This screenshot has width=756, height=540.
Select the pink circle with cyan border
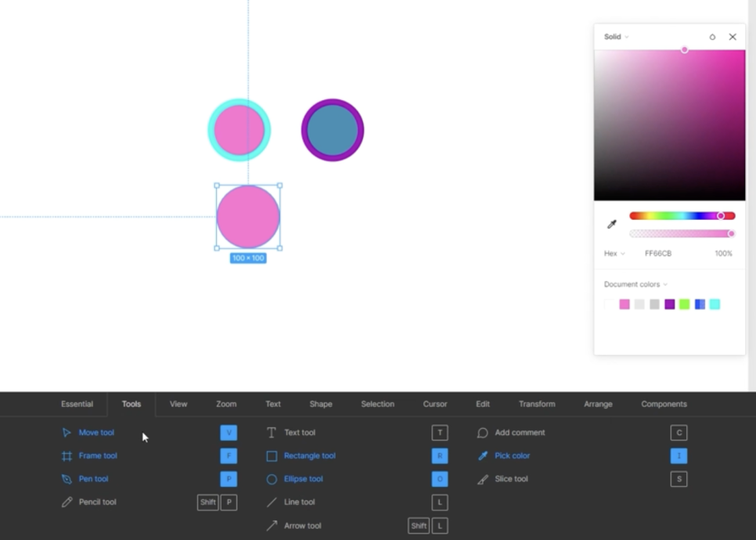click(x=239, y=130)
